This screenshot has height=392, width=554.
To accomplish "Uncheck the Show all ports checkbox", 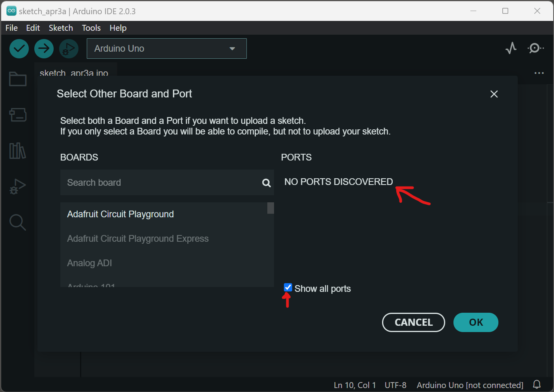I will 288,287.
